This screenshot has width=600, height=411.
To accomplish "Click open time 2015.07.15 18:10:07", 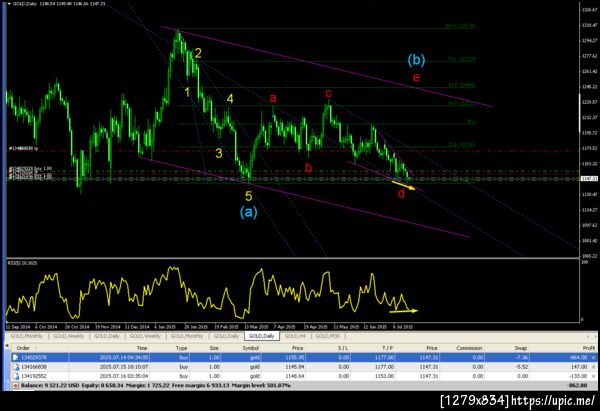I will point(124,367).
